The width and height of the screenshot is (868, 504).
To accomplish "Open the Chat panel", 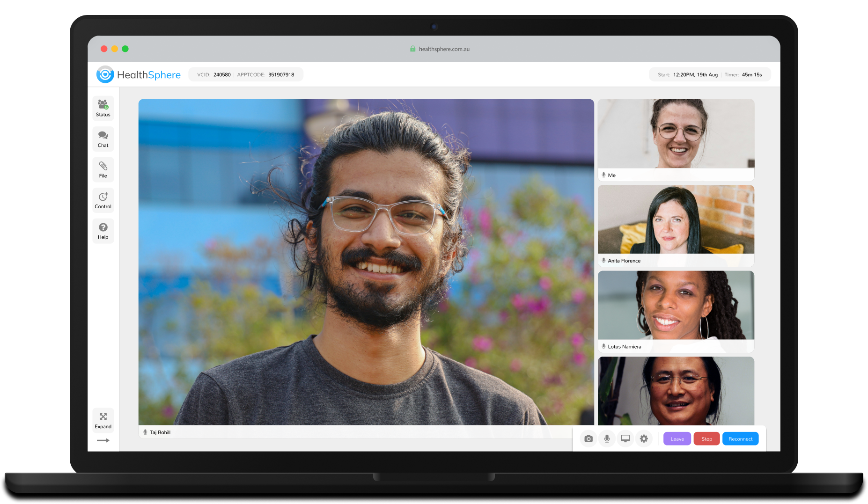I will coord(103,139).
